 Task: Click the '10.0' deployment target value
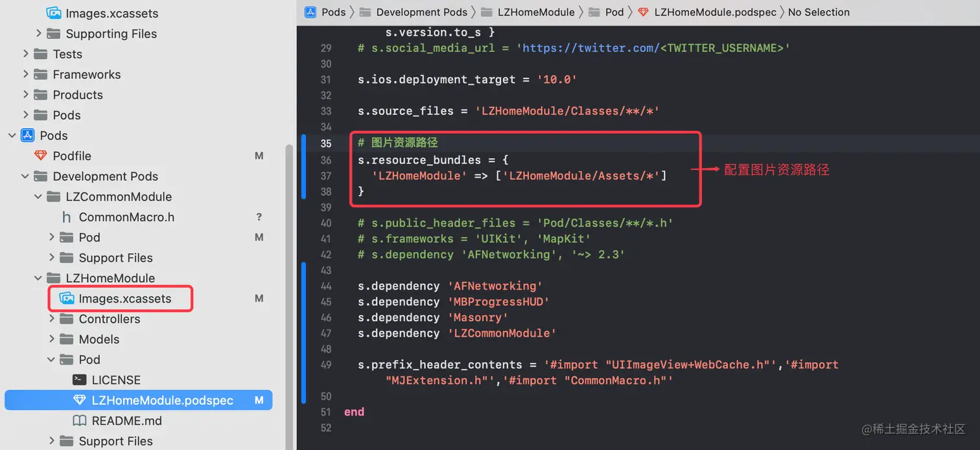click(557, 80)
